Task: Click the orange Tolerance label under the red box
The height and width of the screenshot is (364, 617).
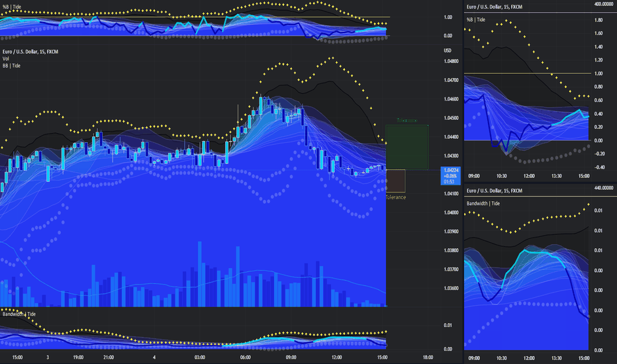Action: point(396,197)
